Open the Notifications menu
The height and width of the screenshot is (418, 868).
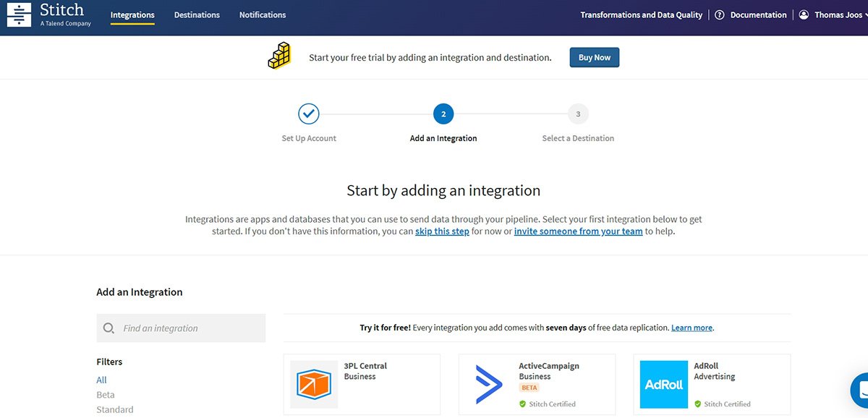click(x=262, y=14)
